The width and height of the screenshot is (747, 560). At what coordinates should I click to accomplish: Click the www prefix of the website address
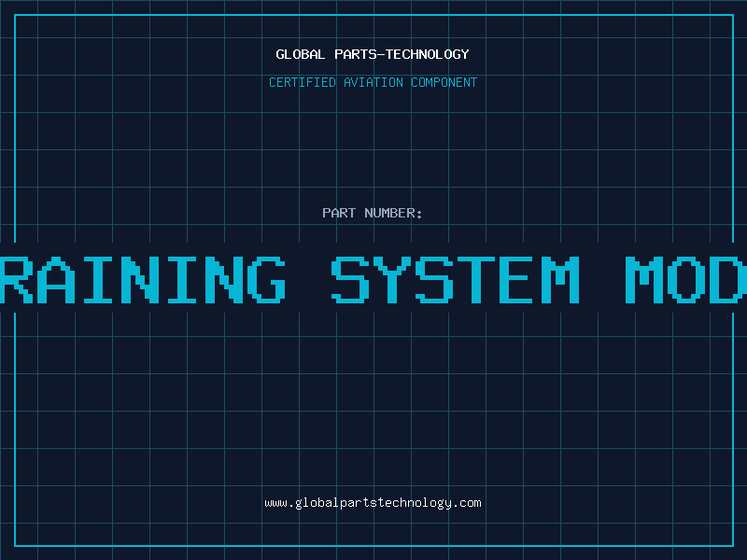tap(276, 503)
